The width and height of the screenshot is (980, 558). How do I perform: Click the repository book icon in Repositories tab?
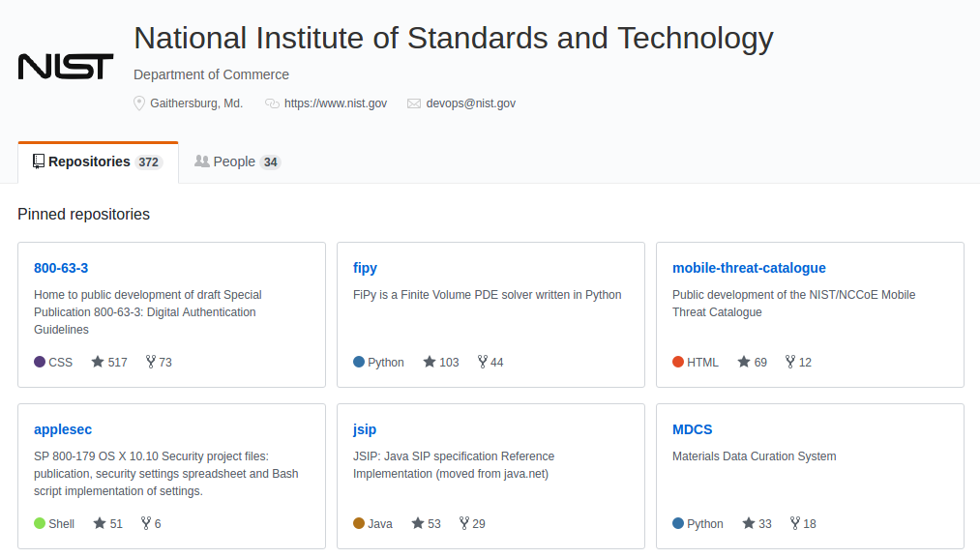coord(39,162)
